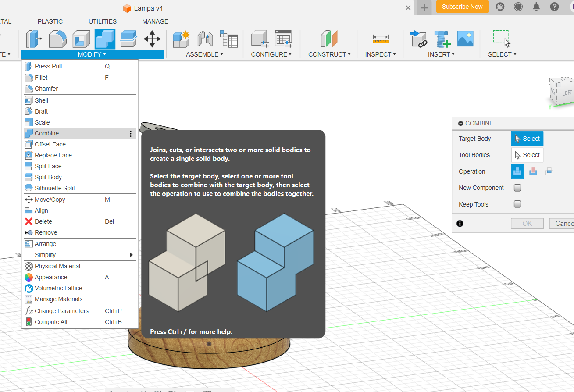Click the info icon in Combine dialog
574x392 pixels.
tap(460, 223)
